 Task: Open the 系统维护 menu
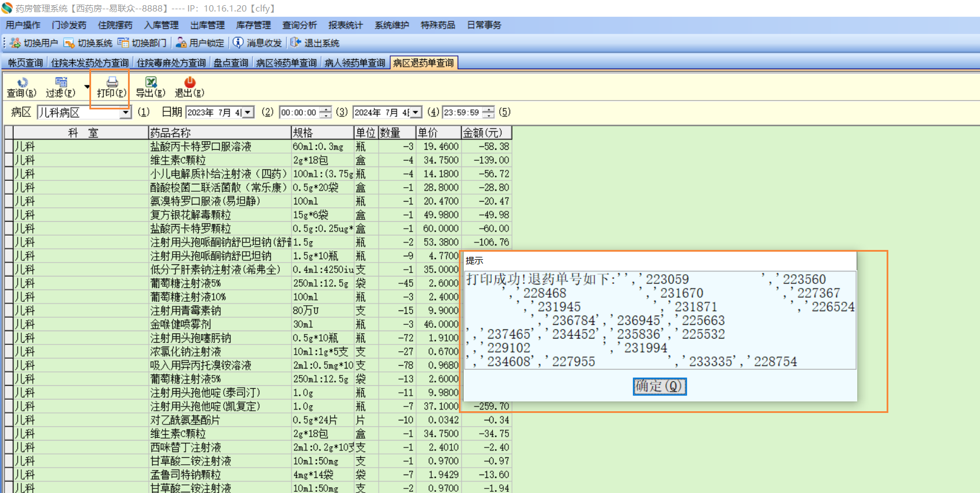coord(392,25)
